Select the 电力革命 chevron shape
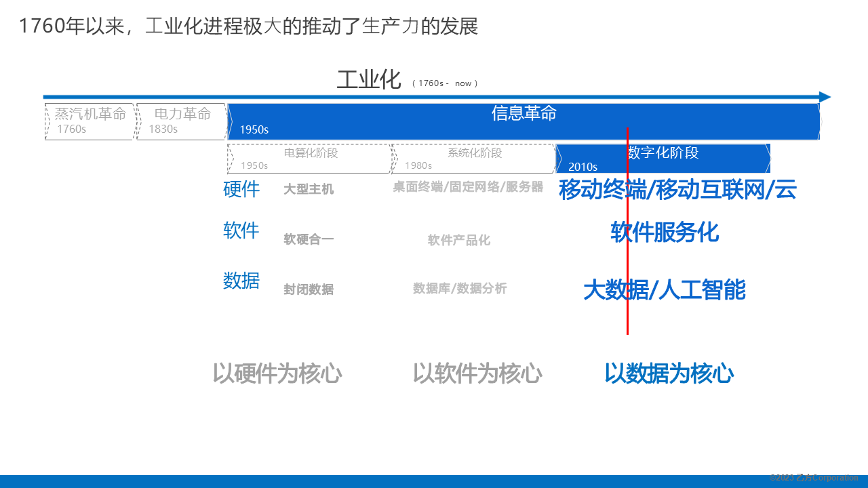 pyautogui.click(x=182, y=121)
